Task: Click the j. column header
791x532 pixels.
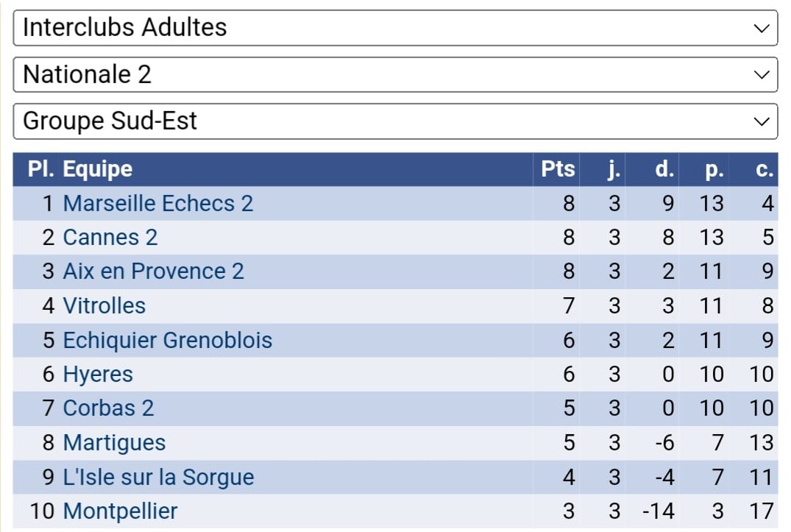Action: [614, 169]
